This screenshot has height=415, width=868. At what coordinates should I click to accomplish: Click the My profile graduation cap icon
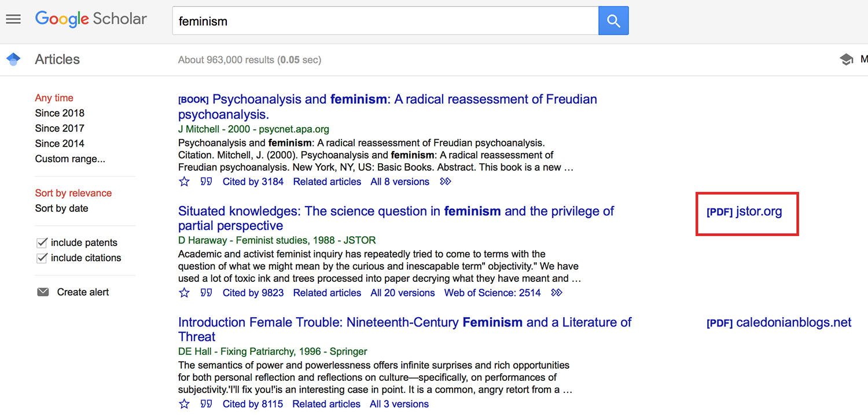pos(846,59)
